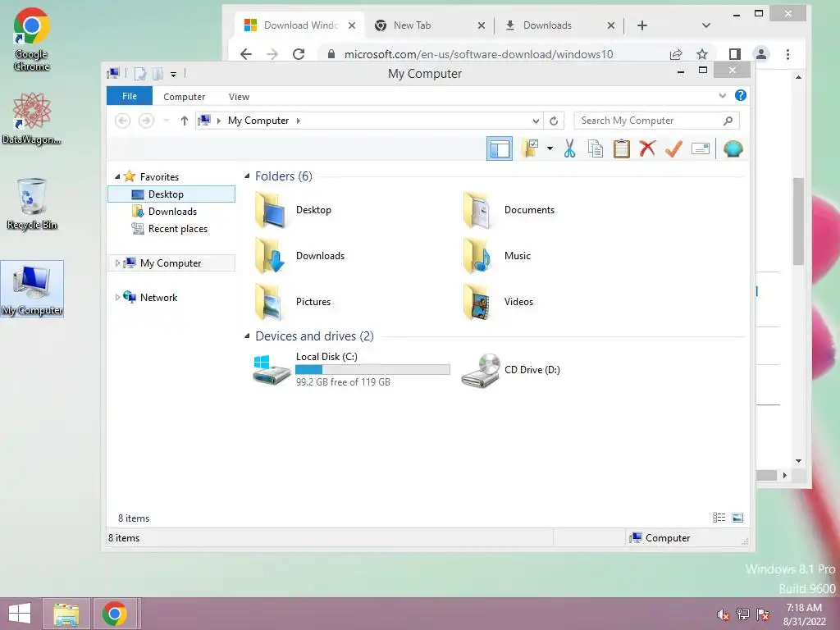The image size is (840, 630).
Task: Select the Videos folder icon
Action: (x=477, y=302)
